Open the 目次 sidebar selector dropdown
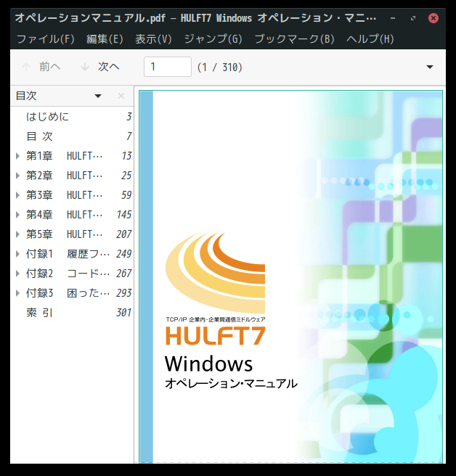Viewport: 456px width, 476px height. [x=98, y=96]
